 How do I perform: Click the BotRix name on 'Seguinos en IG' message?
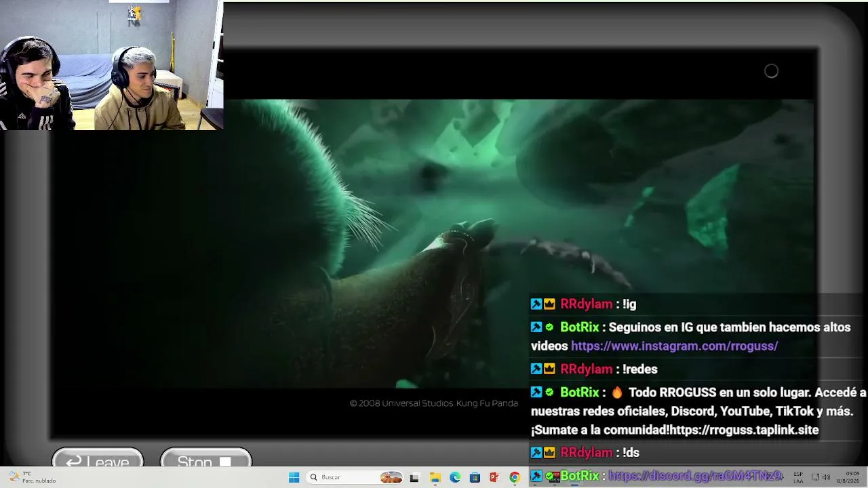580,327
